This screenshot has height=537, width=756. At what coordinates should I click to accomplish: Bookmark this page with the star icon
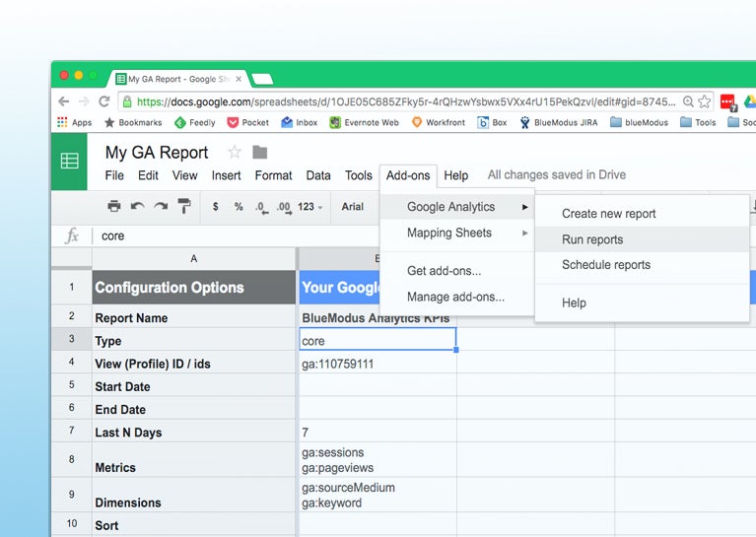(704, 101)
